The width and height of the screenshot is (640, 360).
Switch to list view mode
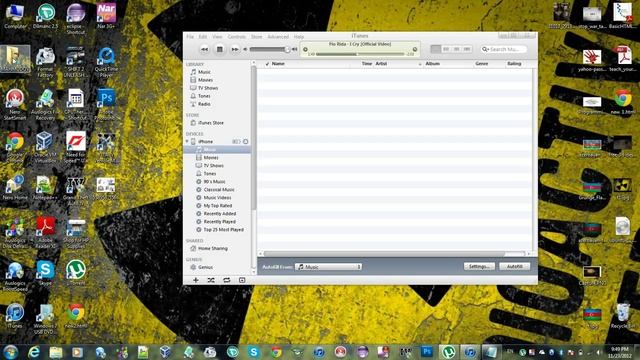[x=436, y=49]
